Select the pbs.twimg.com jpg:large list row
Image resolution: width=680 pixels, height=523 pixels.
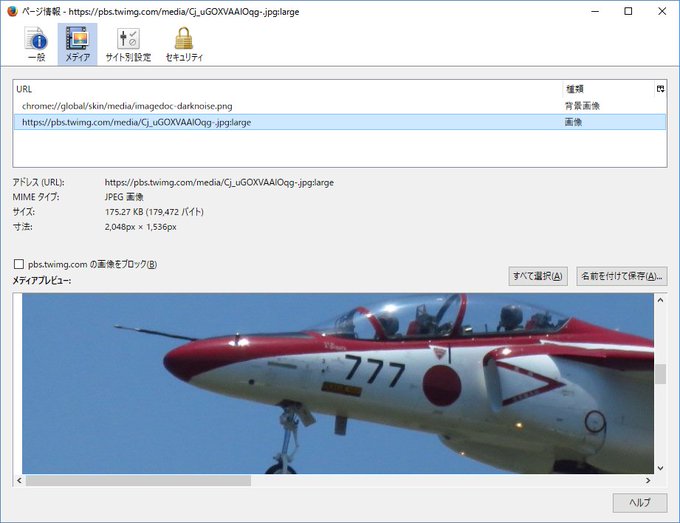[x=340, y=122]
